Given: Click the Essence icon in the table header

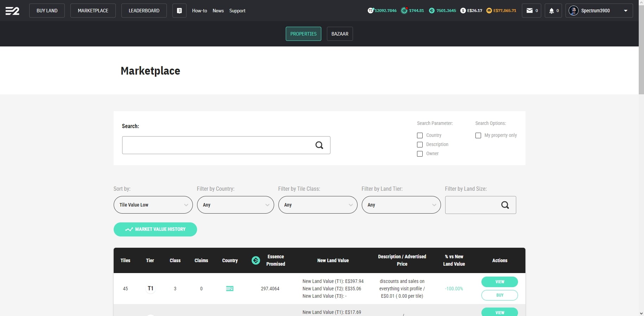Looking at the screenshot, I should point(256,260).
